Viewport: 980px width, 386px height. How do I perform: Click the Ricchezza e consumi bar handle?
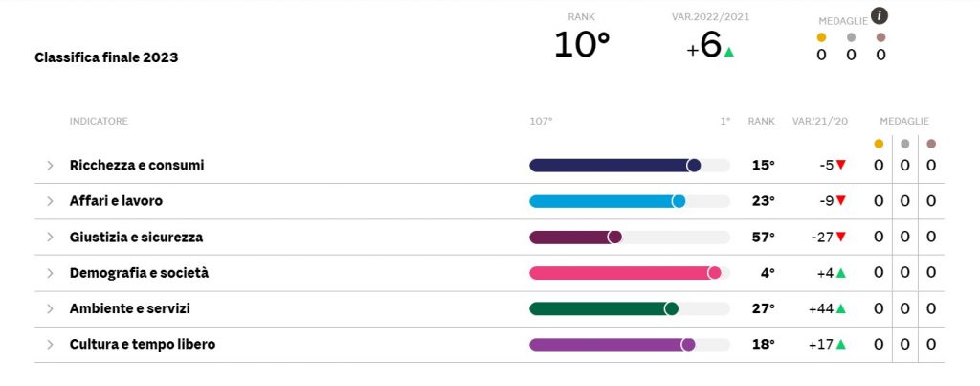tap(694, 166)
